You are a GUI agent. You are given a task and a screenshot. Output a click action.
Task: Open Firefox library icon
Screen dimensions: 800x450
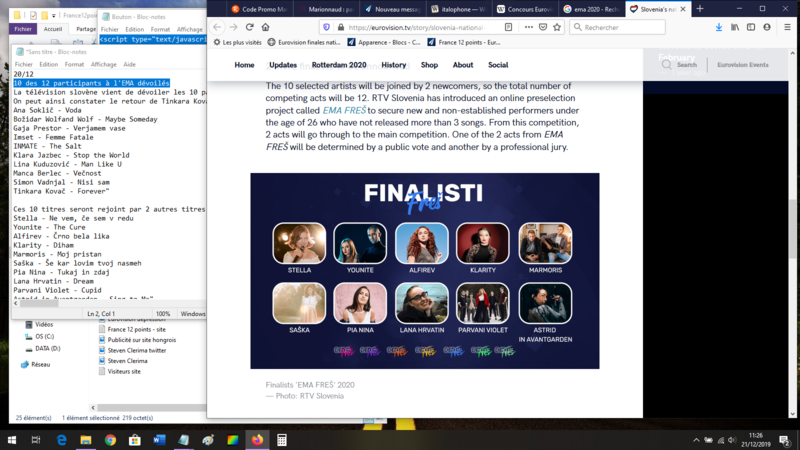pyautogui.click(x=735, y=27)
